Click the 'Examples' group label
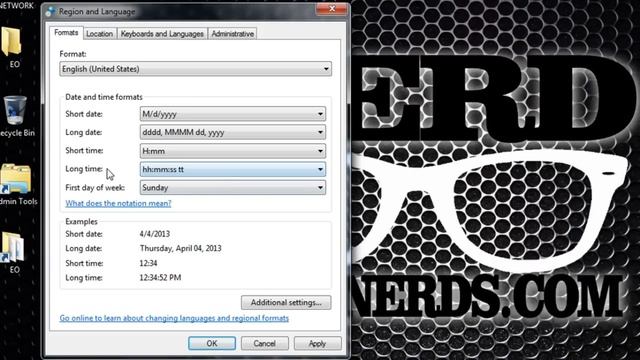This screenshot has width=640, height=360. pyautogui.click(x=81, y=222)
